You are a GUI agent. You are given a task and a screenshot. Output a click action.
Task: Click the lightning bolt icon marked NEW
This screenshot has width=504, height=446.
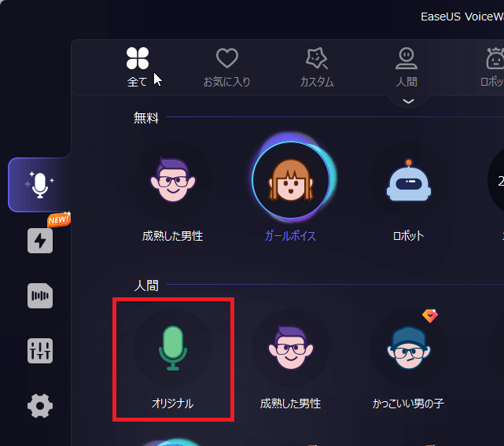(40, 240)
